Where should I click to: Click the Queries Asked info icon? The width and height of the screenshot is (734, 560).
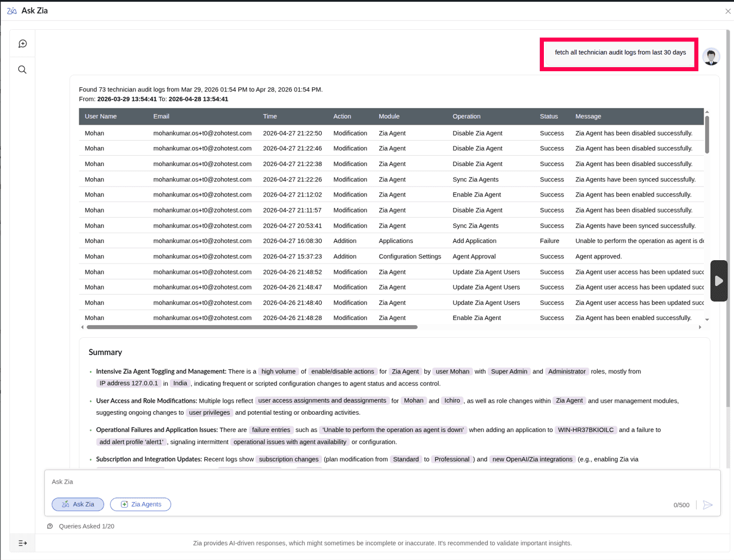(50, 526)
